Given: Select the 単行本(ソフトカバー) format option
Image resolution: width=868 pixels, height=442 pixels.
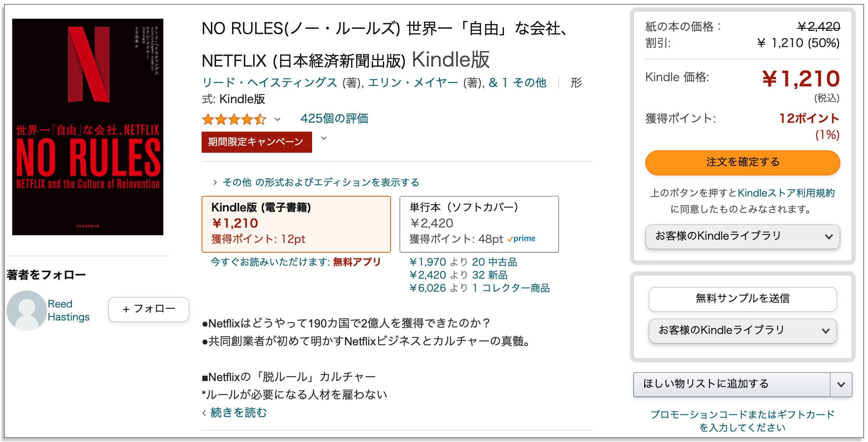Looking at the screenshot, I should pos(479,224).
